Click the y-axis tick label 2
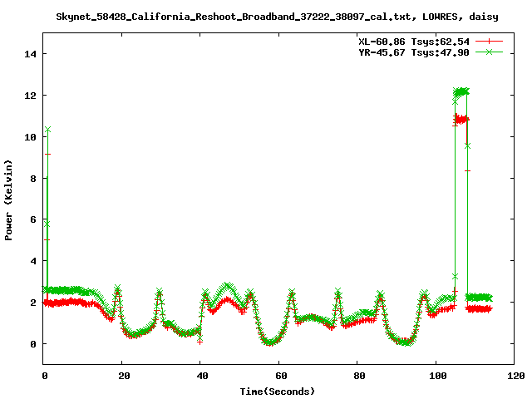The width and height of the screenshot is (532, 399). [33, 303]
